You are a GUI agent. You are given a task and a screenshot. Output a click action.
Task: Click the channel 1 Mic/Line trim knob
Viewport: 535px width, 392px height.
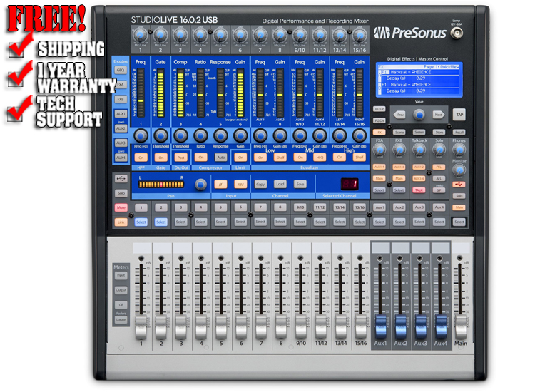coord(141,36)
